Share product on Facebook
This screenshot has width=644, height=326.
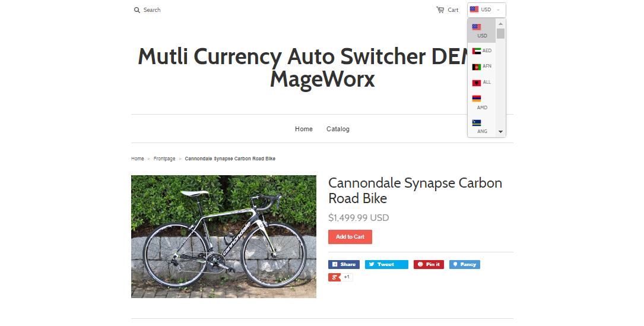tap(344, 264)
